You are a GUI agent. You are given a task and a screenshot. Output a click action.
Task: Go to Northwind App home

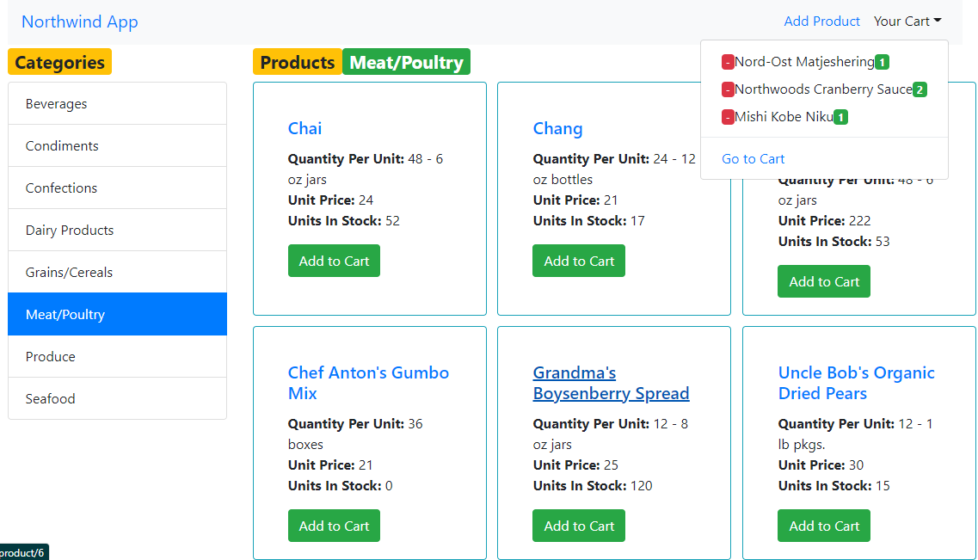tap(80, 22)
